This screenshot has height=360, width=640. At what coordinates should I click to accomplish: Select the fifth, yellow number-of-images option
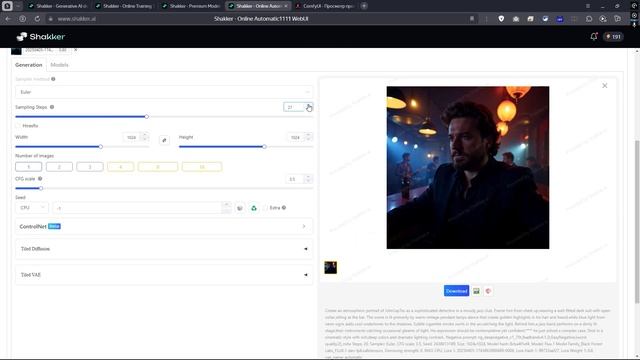[x=158, y=167]
